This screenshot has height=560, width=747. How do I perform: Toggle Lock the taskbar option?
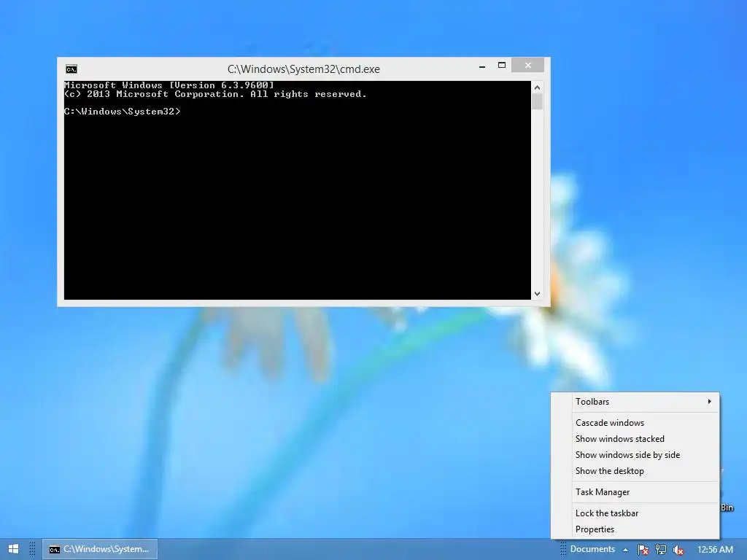pyautogui.click(x=646, y=513)
